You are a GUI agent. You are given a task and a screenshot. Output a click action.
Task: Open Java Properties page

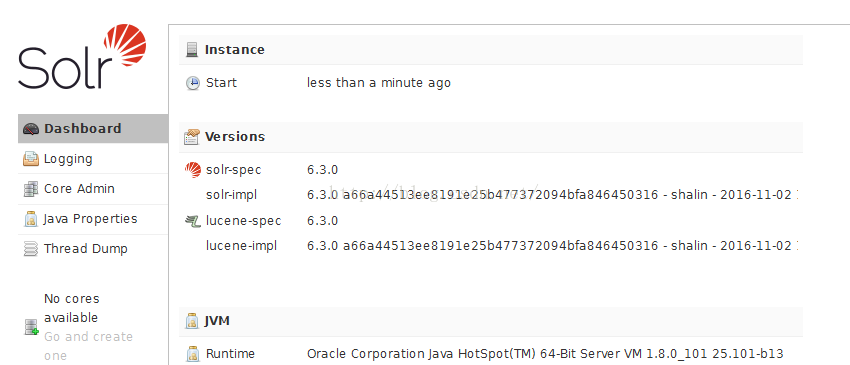93,219
